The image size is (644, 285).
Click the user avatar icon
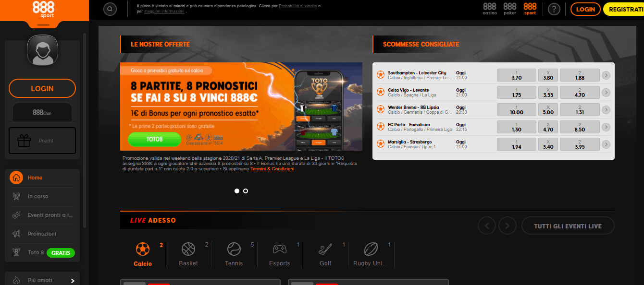43,50
